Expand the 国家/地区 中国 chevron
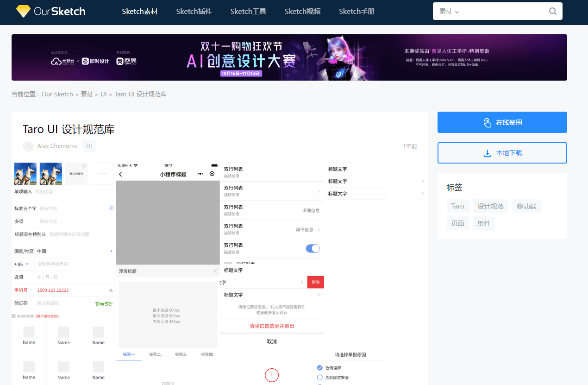588x385 pixels. coord(111,251)
